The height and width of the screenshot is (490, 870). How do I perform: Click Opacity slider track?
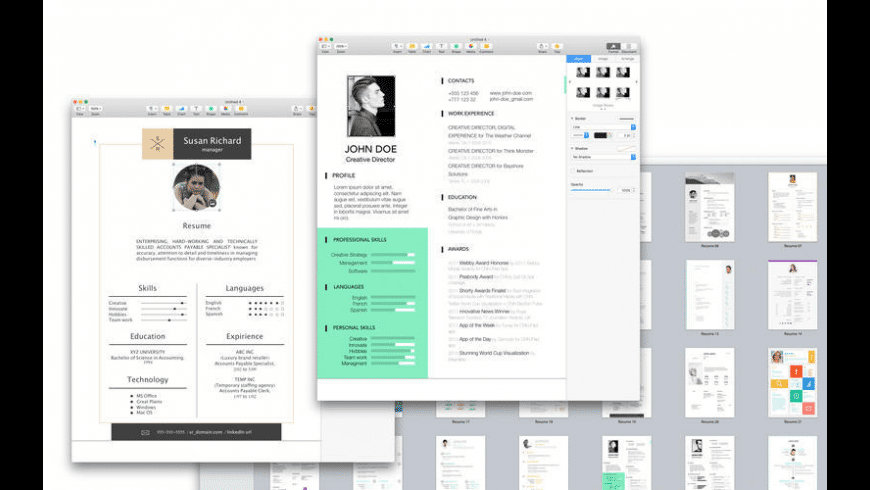click(590, 190)
